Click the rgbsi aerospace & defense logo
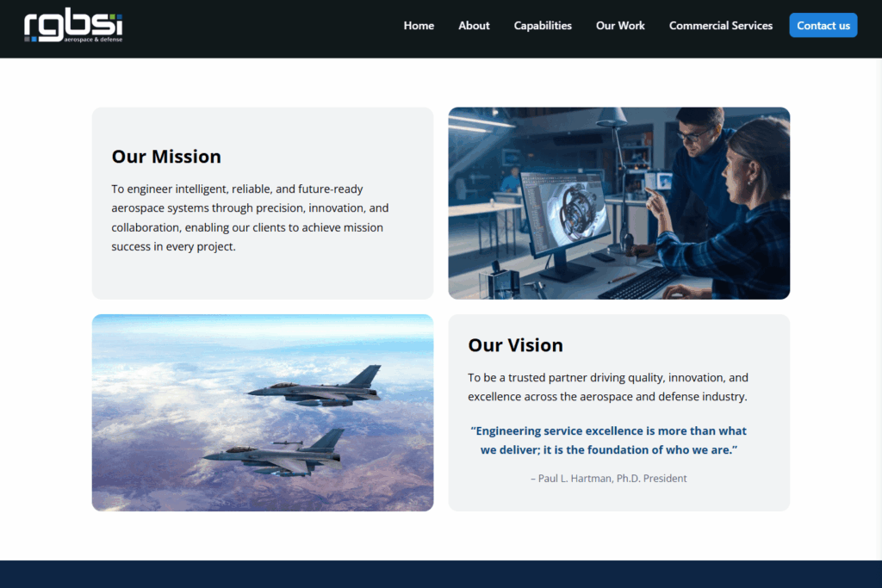882x588 pixels. pos(73,26)
